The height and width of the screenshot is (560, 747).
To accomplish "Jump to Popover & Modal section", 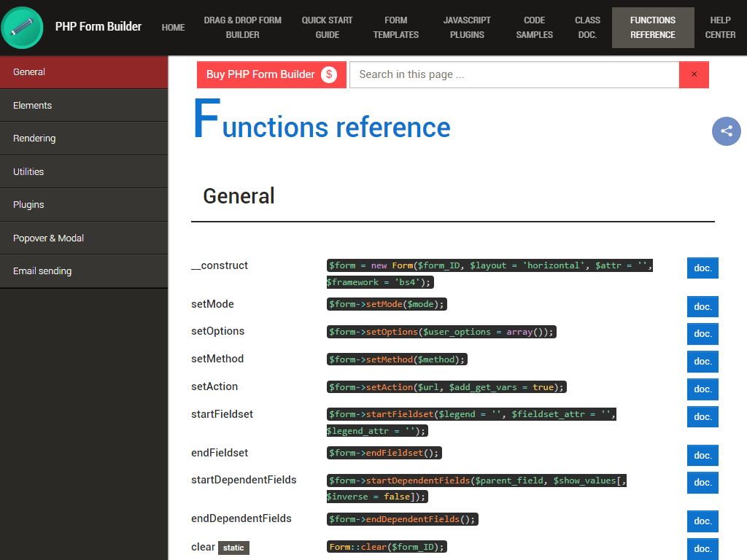I will (x=84, y=238).
